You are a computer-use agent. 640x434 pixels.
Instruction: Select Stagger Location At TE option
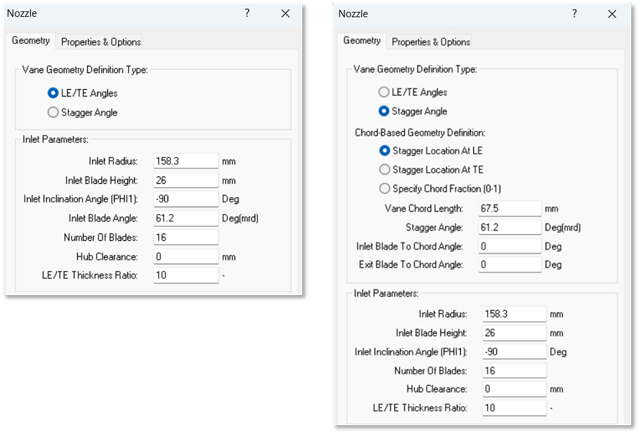tap(384, 169)
